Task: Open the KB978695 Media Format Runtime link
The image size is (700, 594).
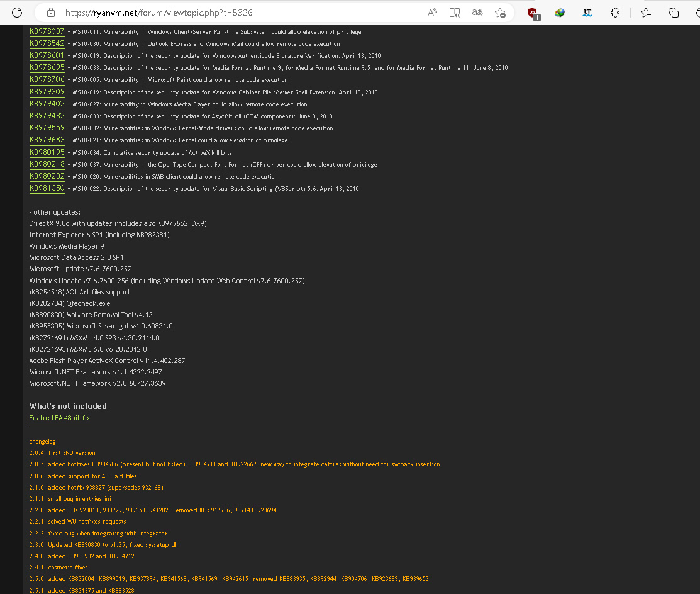Action: (47, 67)
